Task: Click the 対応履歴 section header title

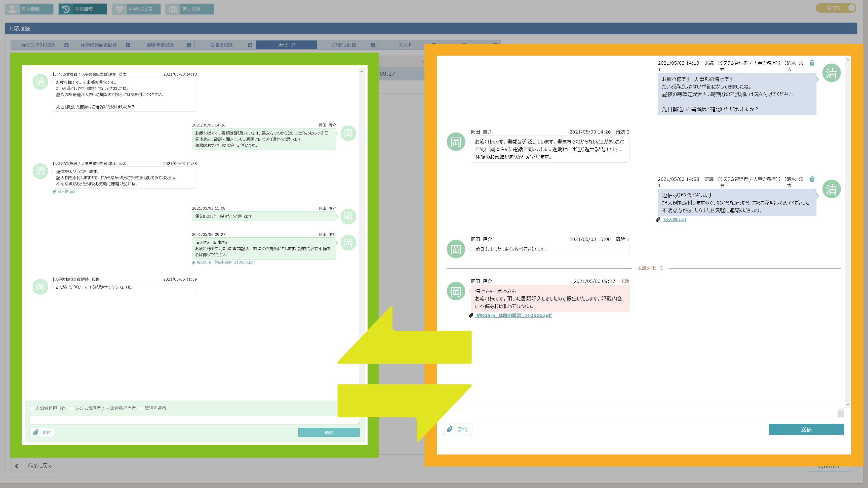Action: [19, 29]
